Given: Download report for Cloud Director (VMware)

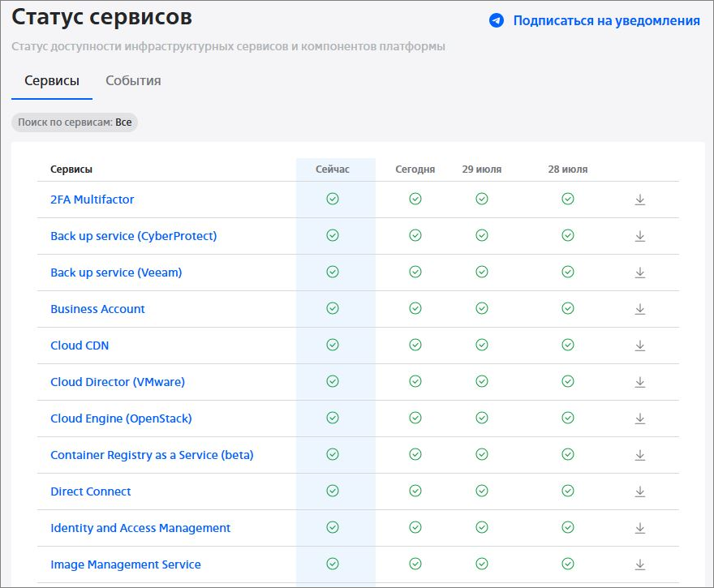Looking at the screenshot, I should click(x=640, y=382).
